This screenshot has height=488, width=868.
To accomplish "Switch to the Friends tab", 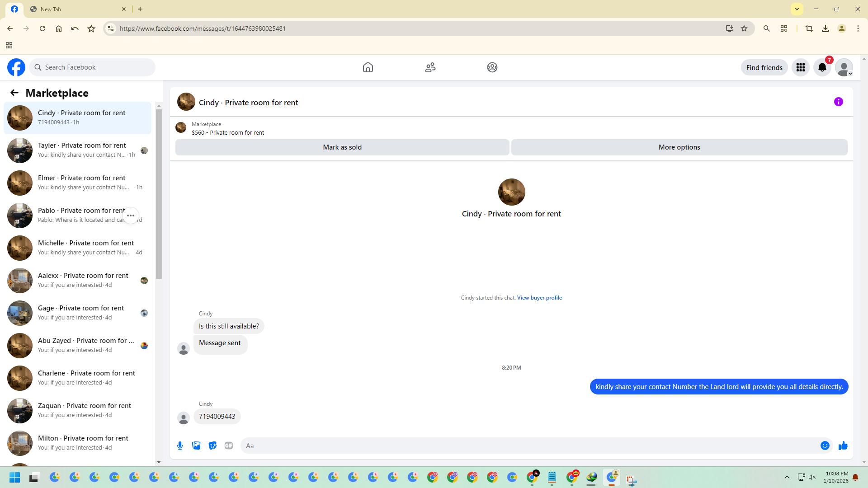I will pos(430,68).
